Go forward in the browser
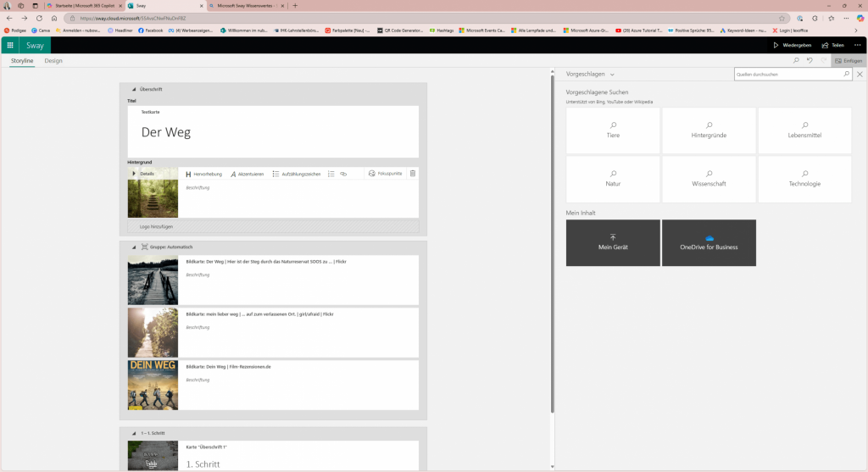This screenshot has width=868, height=472. (x=25, y=19)
